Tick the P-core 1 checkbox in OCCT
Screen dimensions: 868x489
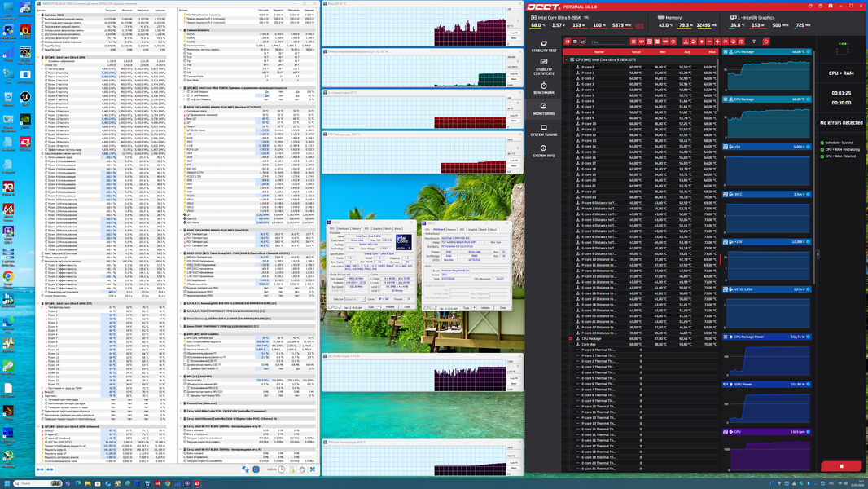(x=570, y=72)
